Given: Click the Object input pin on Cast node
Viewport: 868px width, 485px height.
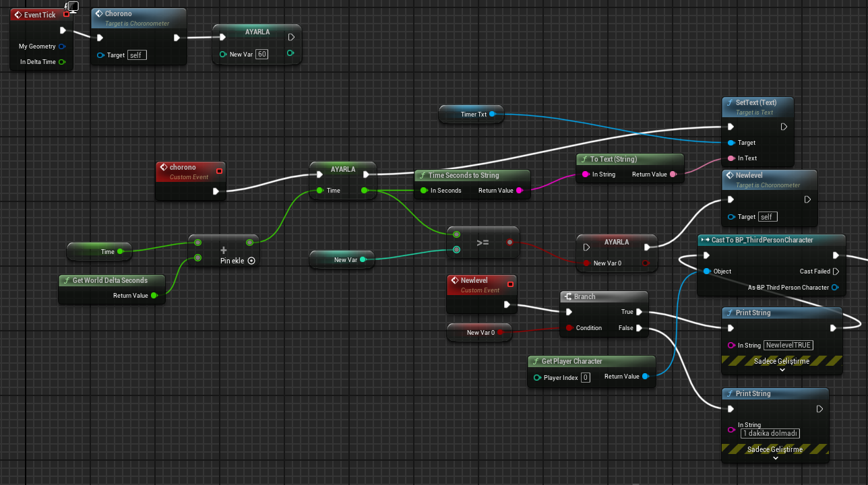Looking at the screenshot, I should [706, 271].
